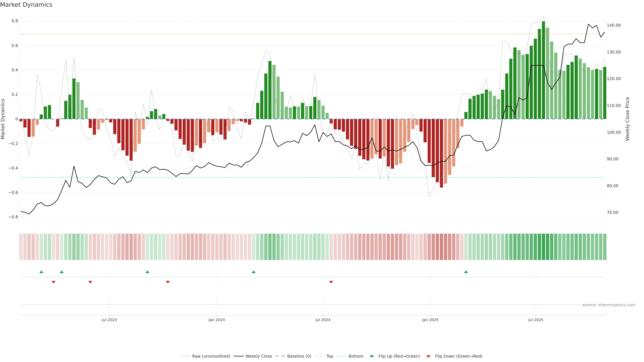This screenshot has width=644, height=362.
Task: Toggle the Top legend entry
Action: 330,356
